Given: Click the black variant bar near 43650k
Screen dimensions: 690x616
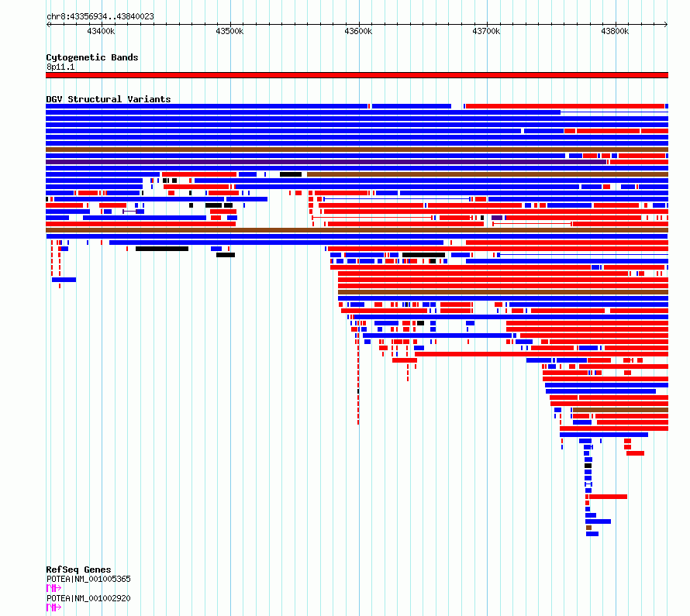Looking at the screenshot, I should [423, 255].
